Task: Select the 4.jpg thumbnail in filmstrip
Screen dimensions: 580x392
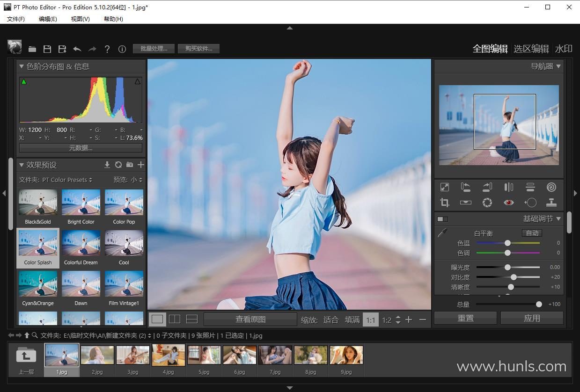Action: pyautogui.click(x=168, y=356)
